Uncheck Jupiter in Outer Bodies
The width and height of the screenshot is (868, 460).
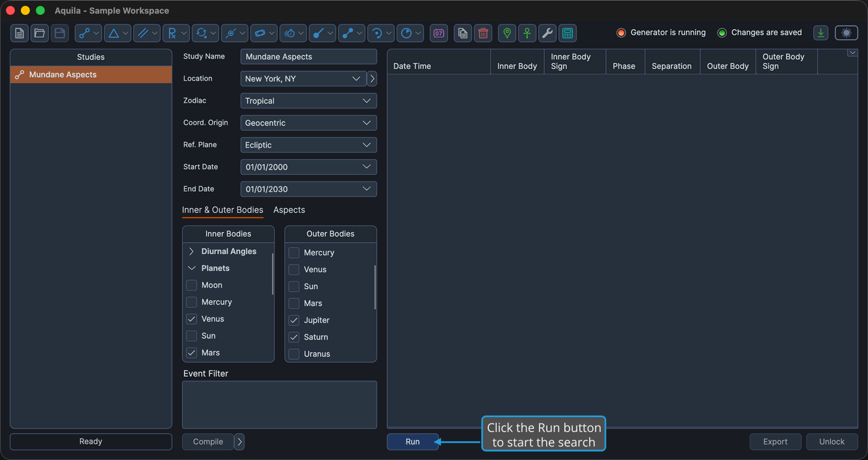[294, 320]
